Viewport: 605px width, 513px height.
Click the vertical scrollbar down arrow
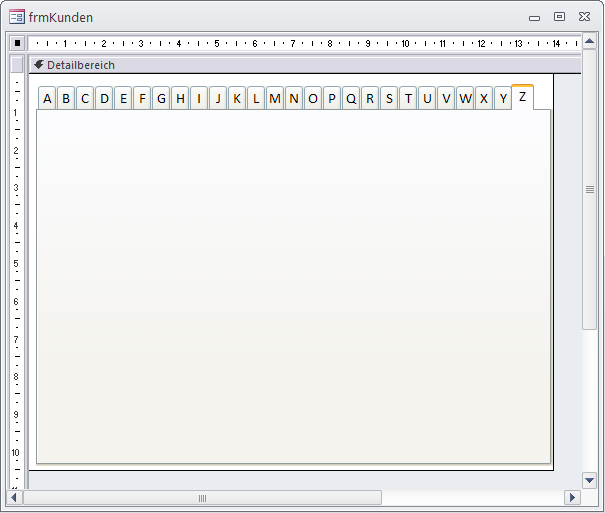[x=589, y=480]
